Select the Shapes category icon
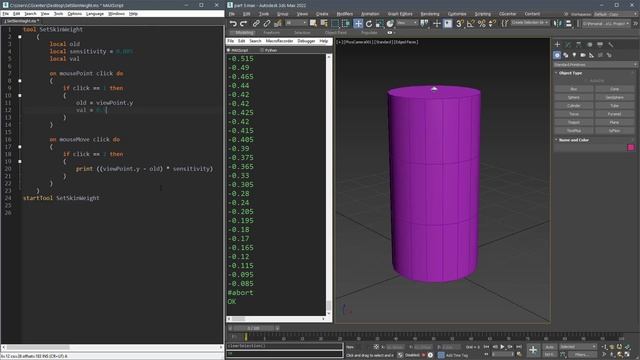 coord(566,55)
